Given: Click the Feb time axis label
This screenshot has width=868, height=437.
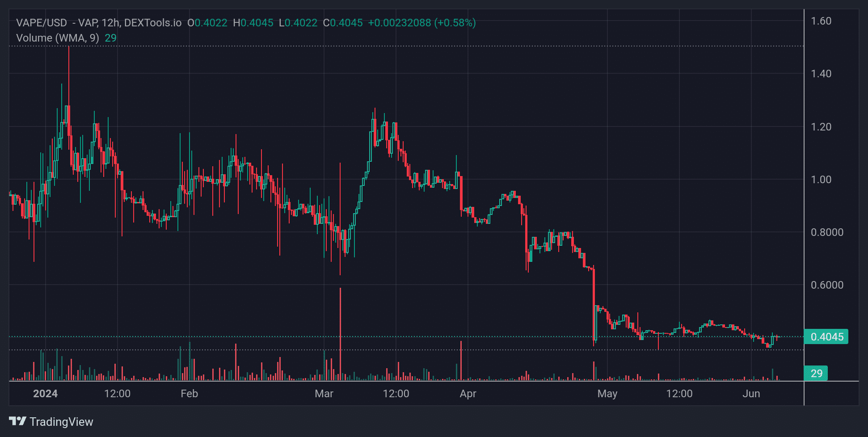Looking at the screenshot, I should (x=189, y=394).
